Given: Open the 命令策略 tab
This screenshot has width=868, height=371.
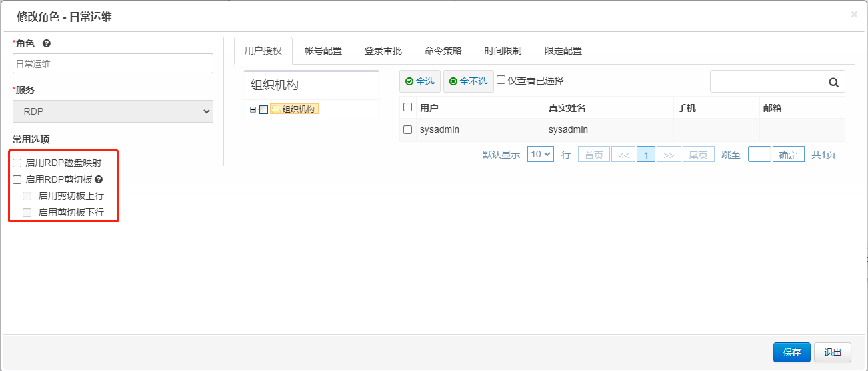Looking at the screenshot, I should [443, 51].
